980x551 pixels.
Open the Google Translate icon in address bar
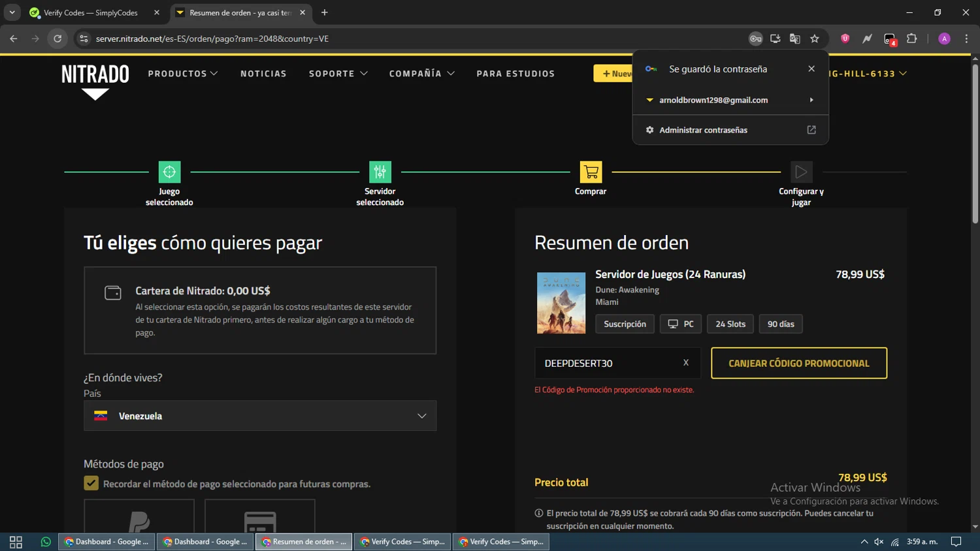(x=795, y=39)
